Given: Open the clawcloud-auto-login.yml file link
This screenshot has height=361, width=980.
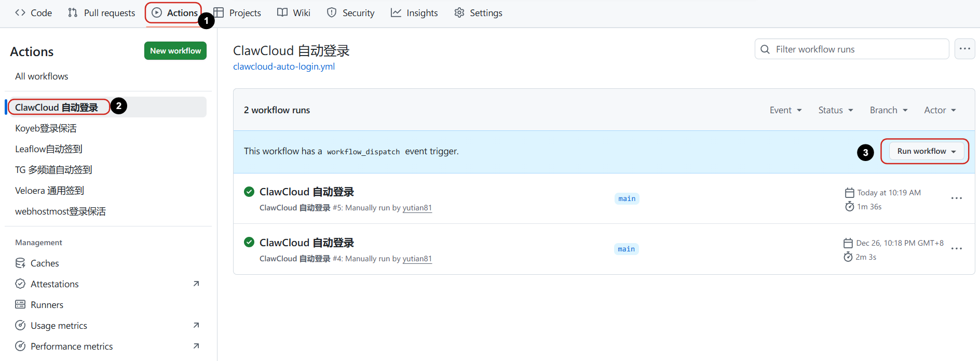Looking at the screenshot, I should 284,66.
